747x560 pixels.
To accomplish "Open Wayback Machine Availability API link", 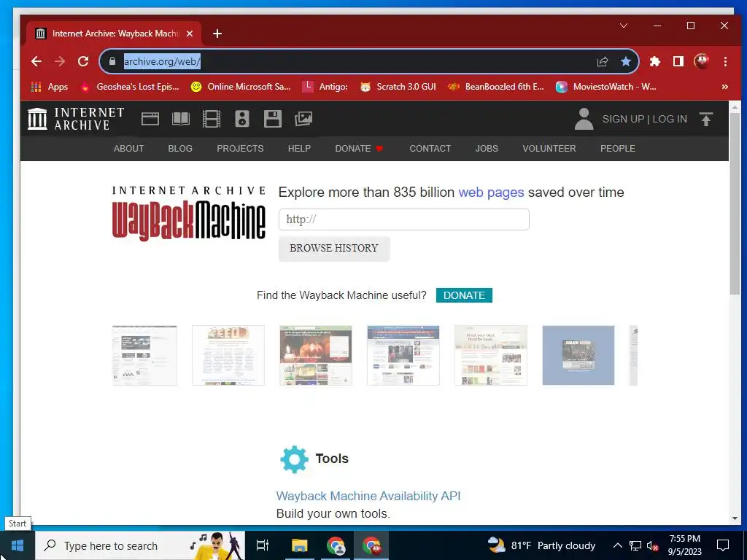I will pos(368,496).
